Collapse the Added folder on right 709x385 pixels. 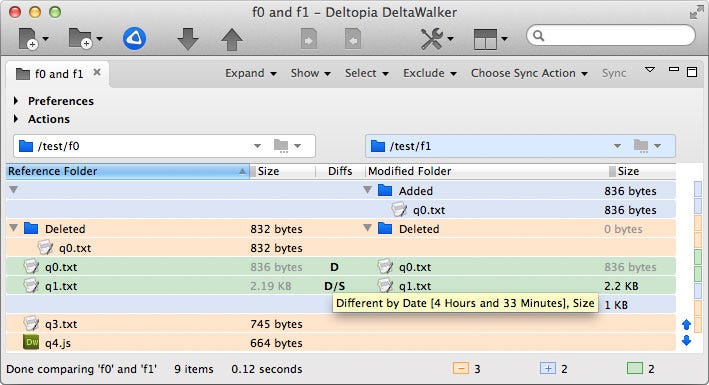pyautogui.click(x=368, y=190)
